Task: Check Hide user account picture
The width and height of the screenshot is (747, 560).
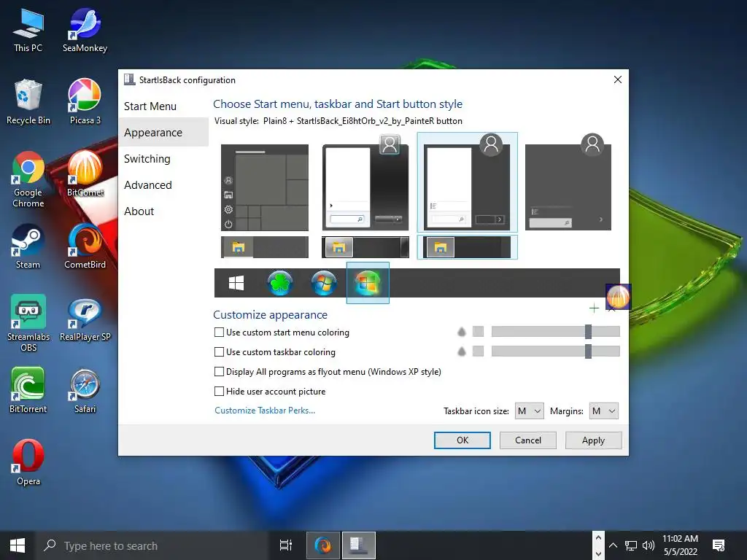Action: (270, 392)
